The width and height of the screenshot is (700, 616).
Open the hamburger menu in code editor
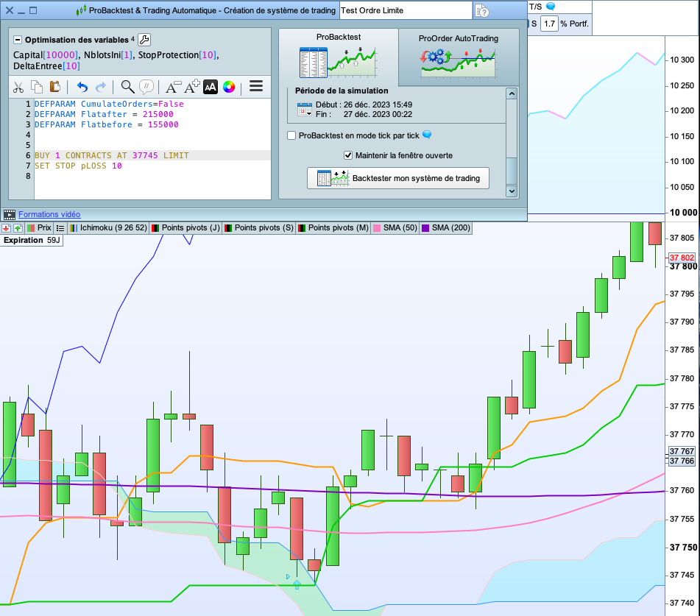(x=256, y=85)
